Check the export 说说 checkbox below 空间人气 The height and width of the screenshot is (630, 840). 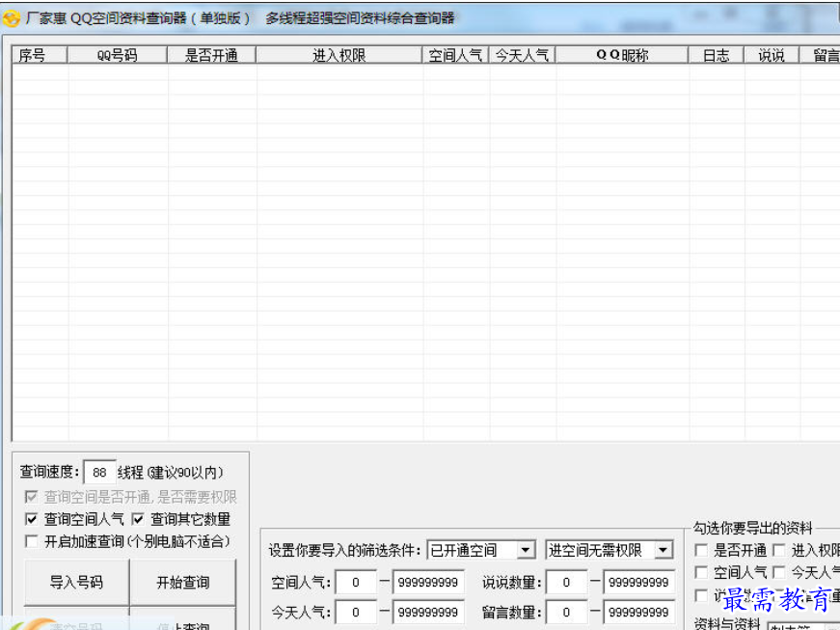[701, 595]
